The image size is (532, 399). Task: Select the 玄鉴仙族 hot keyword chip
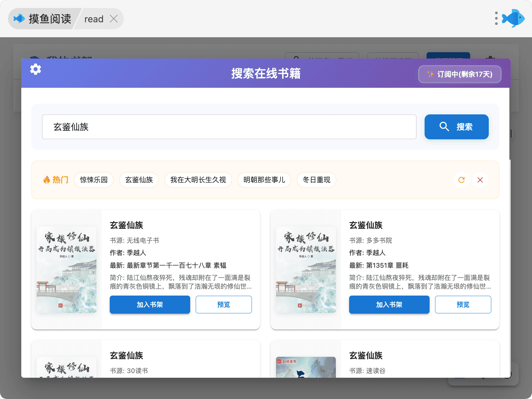(x=139, y=180)
